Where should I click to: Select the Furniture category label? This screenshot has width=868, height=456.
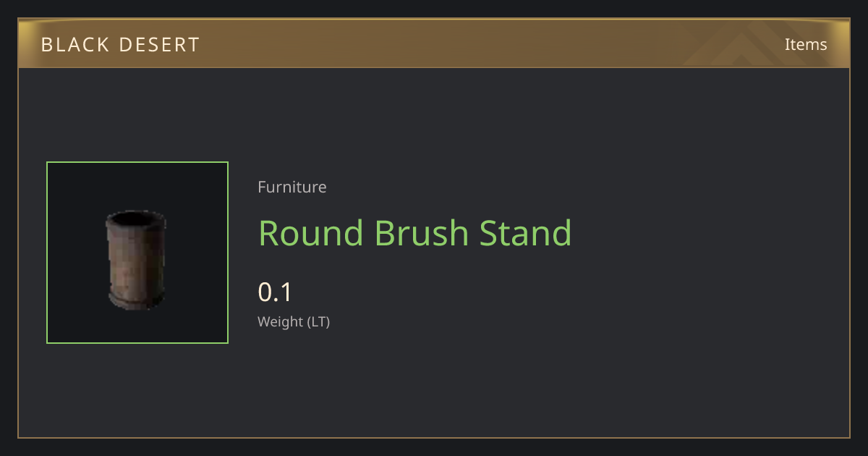[292, 187]
